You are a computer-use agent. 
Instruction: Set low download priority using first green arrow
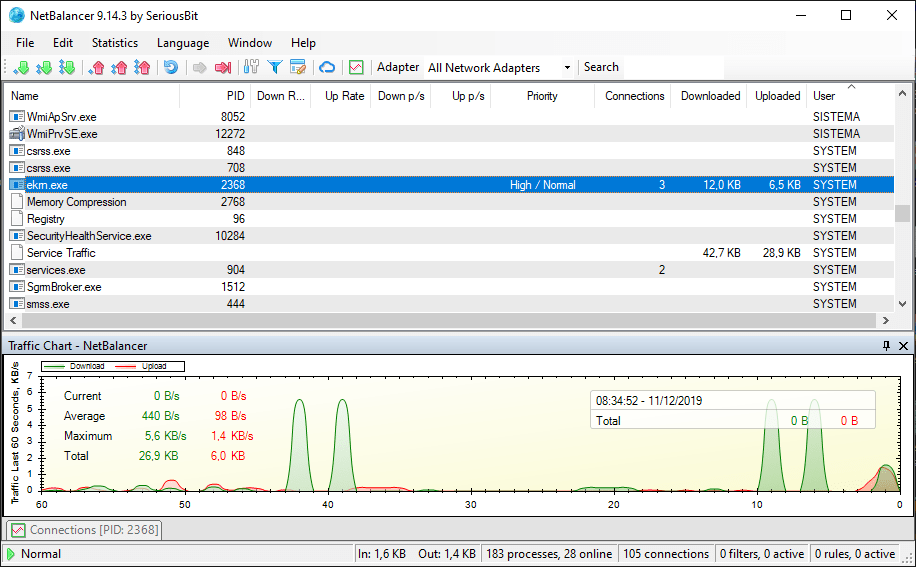(x=21, y=67)
